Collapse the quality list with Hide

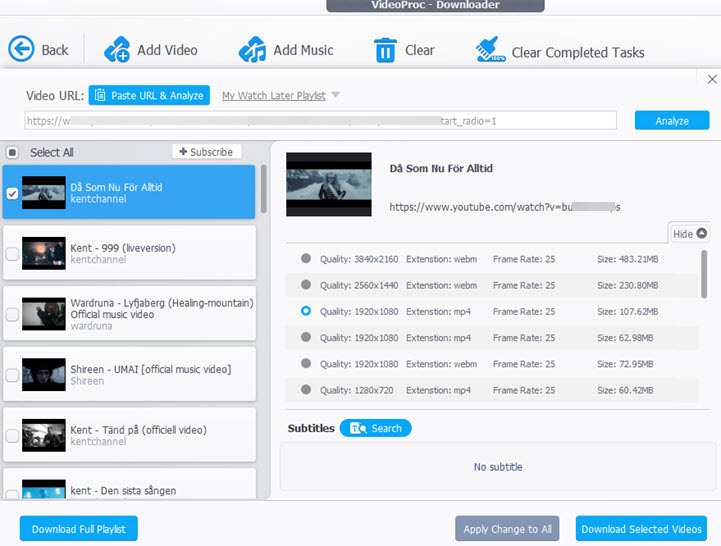tap(689, 234)
